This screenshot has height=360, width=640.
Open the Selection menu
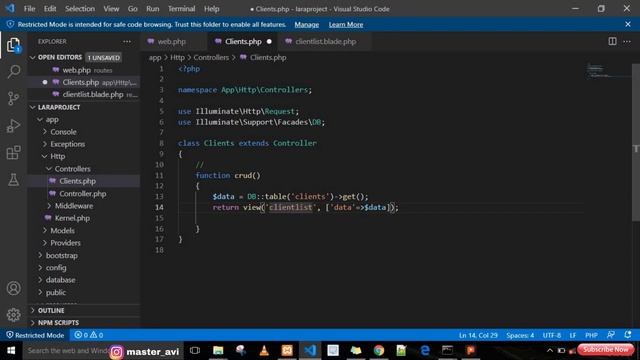pyautogui.click(x=80, y=9)
